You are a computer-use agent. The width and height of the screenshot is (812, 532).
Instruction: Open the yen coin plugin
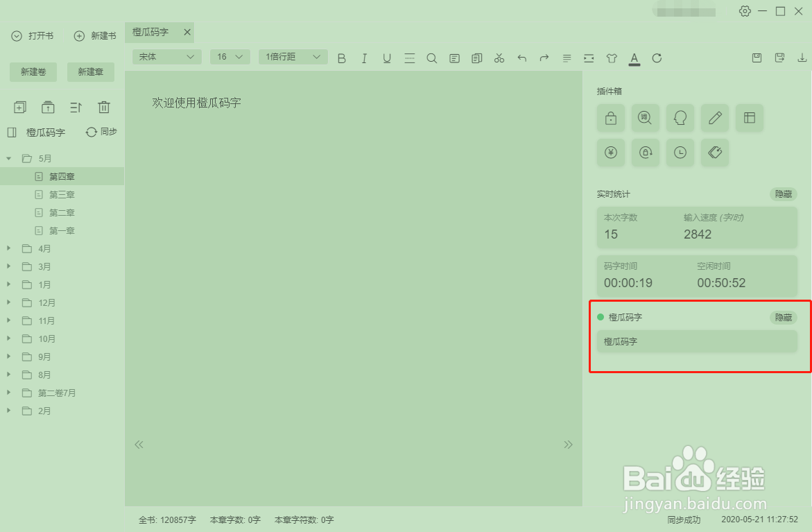tap(611, 153)
